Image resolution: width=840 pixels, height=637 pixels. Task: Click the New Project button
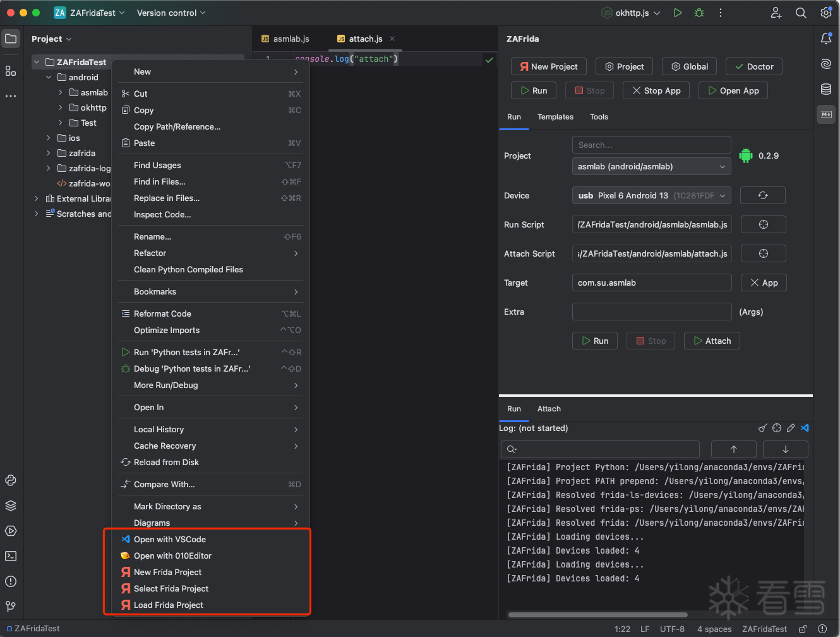pos(548,66)
